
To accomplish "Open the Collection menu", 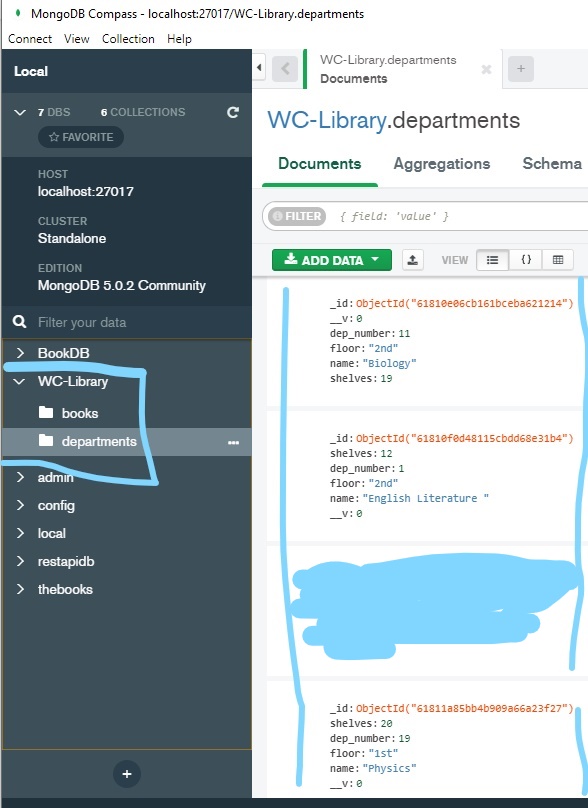I will [x=128, y=39].
